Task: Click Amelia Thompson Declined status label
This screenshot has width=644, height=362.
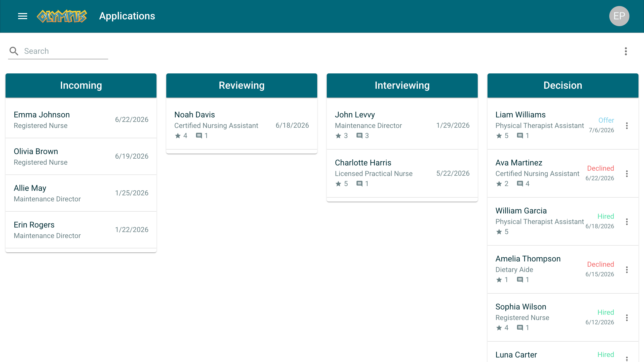Action: click(600, 264)
